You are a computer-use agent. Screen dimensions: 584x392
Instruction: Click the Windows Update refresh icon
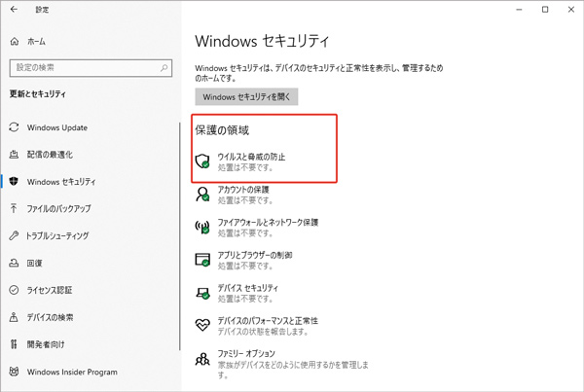pyautogui.click(x=14, y=127)
